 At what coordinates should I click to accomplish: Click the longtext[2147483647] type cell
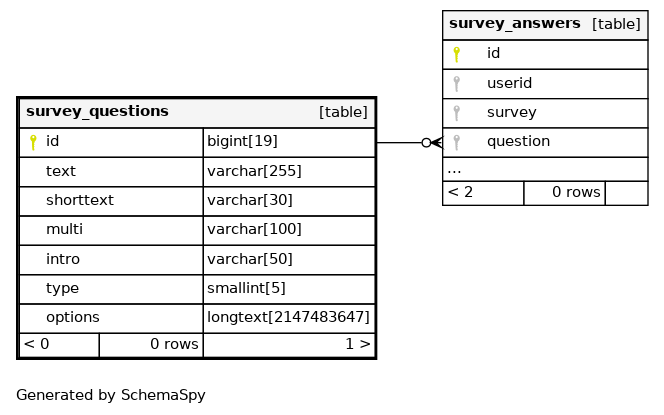[x=289, y=318]
